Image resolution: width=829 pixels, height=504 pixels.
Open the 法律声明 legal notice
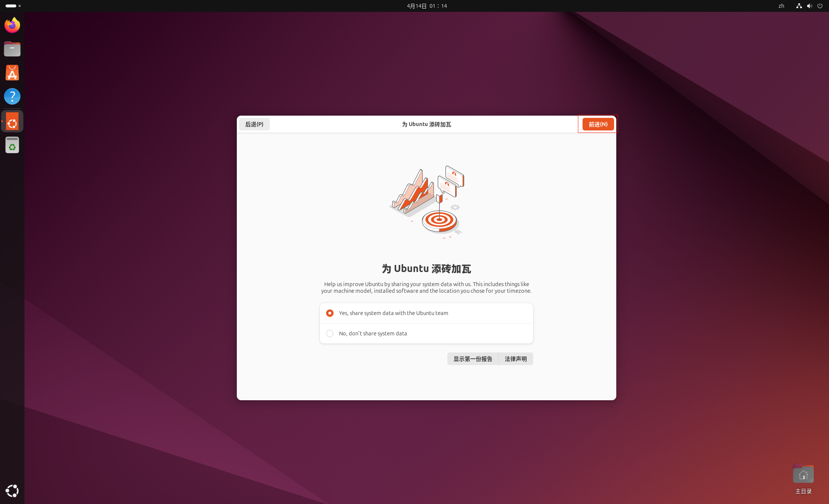[515, 359]
